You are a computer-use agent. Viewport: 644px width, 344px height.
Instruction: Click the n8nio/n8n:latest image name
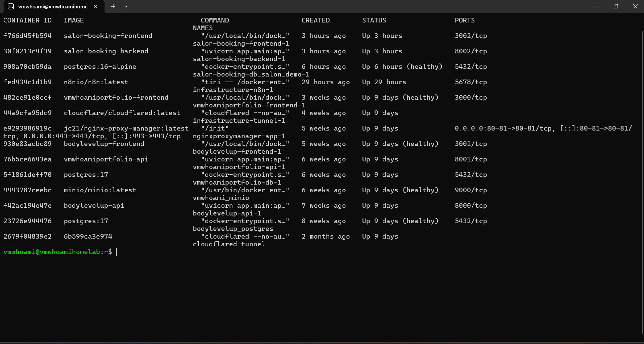[96, 82]
